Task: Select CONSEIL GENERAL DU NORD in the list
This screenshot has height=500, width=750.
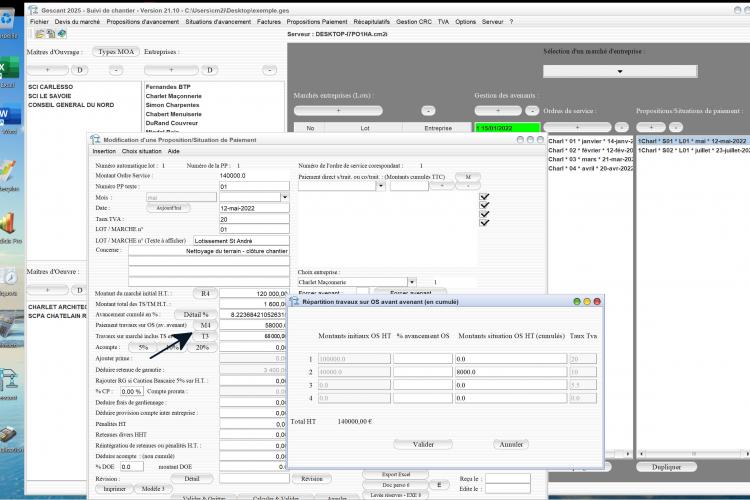Action: click(x=71, y=105)
